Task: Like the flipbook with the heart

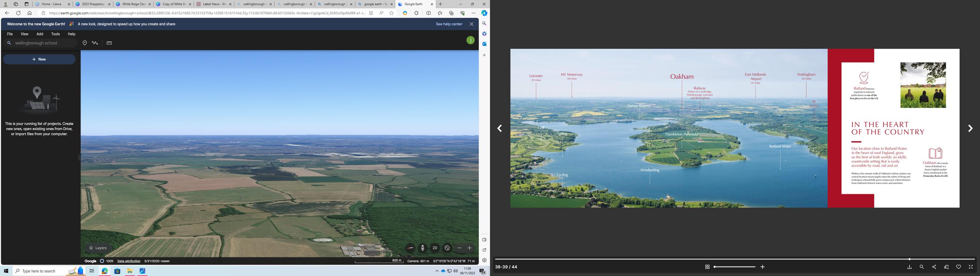Action: (958, 267)
